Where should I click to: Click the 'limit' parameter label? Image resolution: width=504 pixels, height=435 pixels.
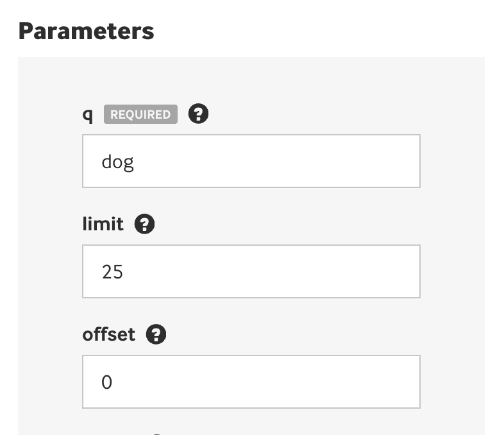point(103,225)
